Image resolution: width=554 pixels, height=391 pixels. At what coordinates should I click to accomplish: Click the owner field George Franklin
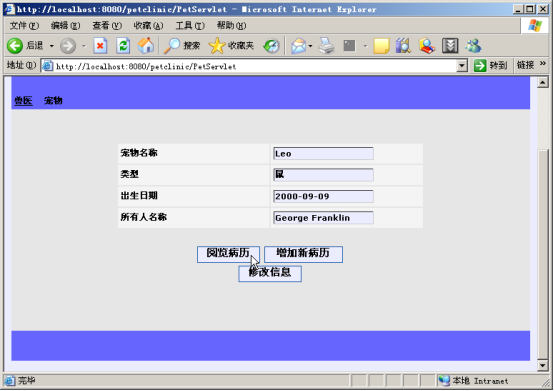[323, 218]
